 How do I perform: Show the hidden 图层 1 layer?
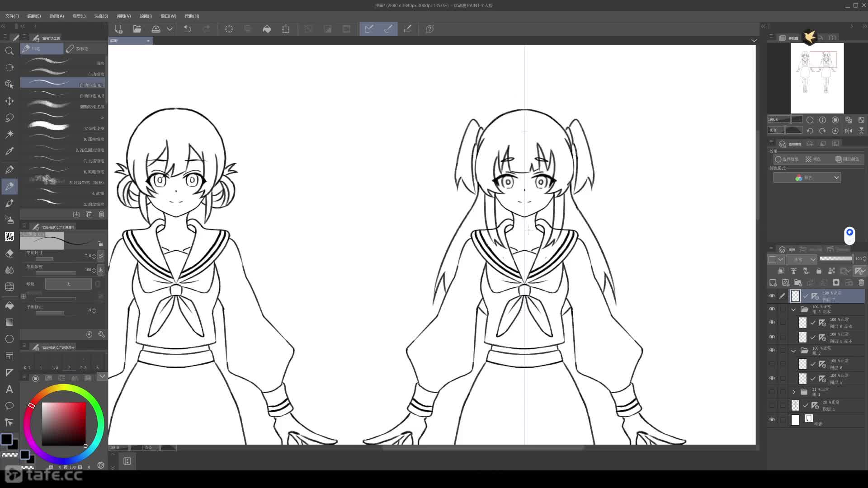(x=772, y=405)
